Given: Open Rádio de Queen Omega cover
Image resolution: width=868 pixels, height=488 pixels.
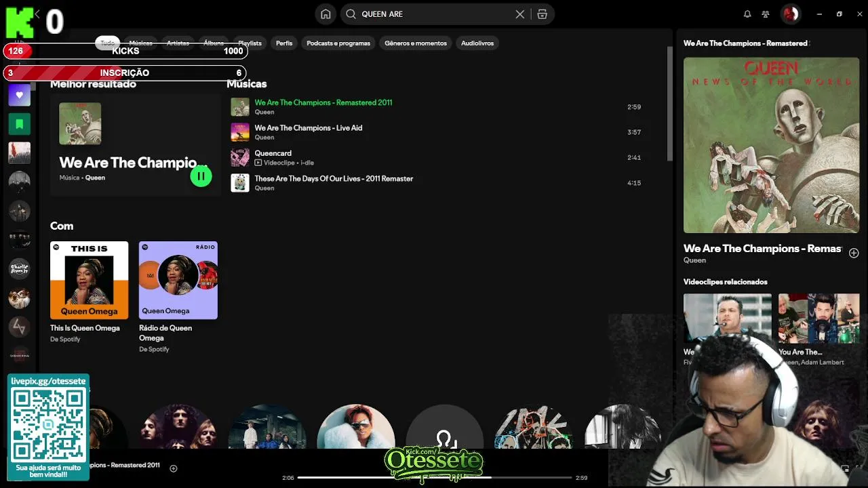Looking at the screenshot, I should coord(178,280).
